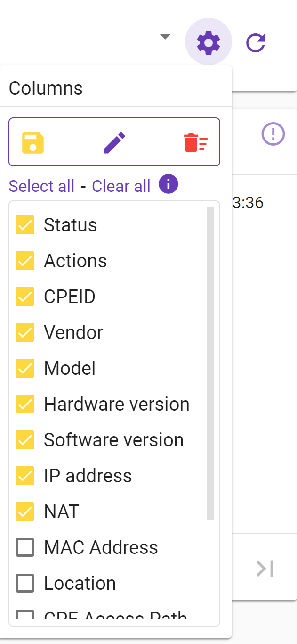The image size is (297, 644).
Task: Disable the NAT column checkbox
Action: 25,512
